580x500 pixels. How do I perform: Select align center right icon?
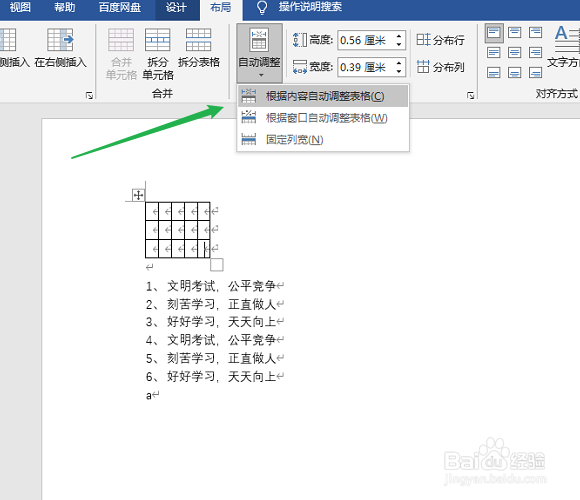(x=535, y=53)
